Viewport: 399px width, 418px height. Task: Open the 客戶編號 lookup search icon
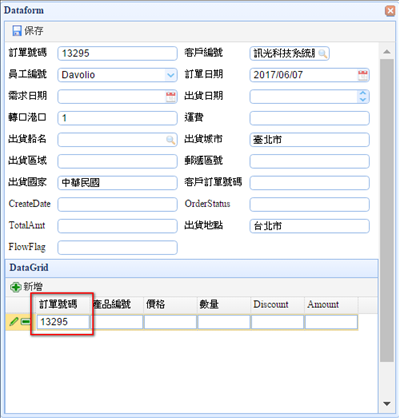322,53
